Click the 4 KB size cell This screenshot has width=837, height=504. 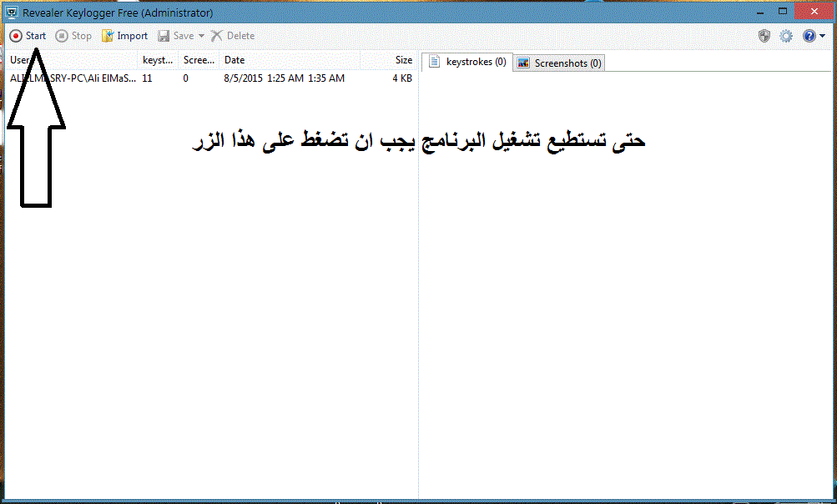coord(402,78)
